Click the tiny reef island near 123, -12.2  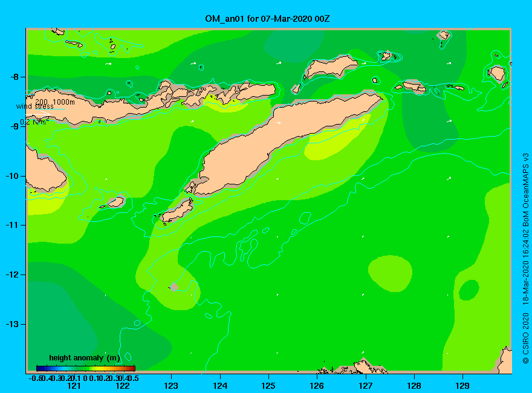[x=174, y=287]
